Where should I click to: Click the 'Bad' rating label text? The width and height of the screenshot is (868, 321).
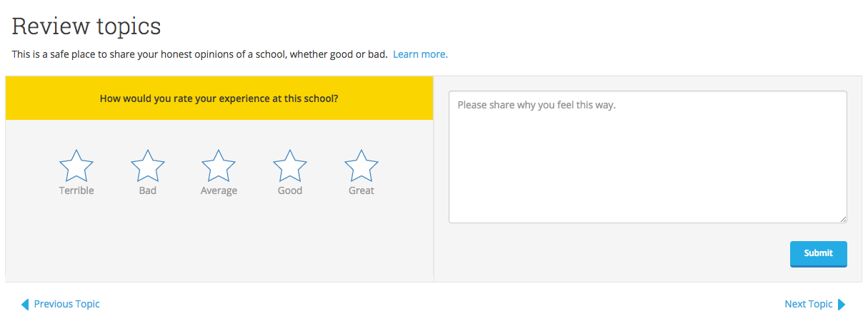click(x=148, y=190)
